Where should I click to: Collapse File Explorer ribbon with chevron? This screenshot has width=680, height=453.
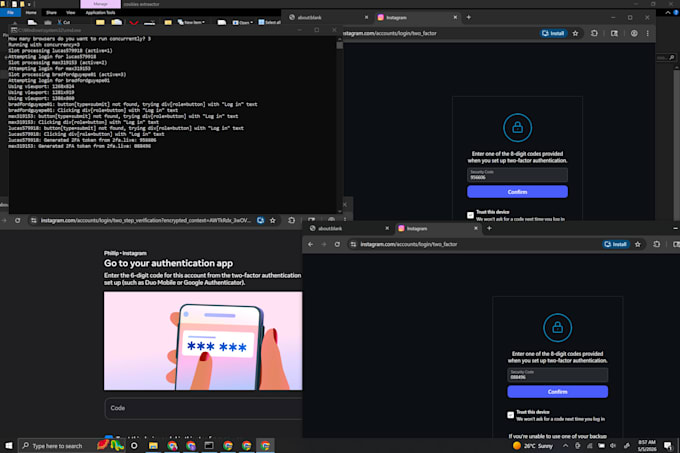click(x=668, y=13)
